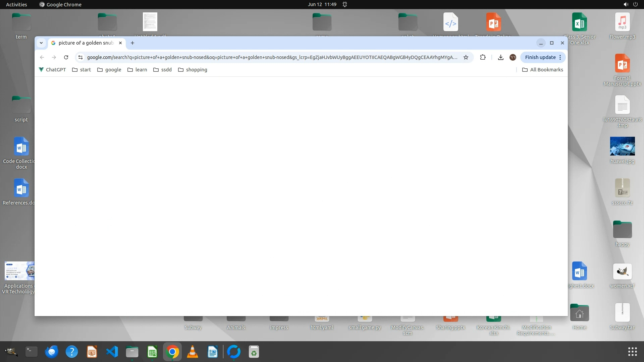Expand the tab search dropdown arrow

(41, 43)
